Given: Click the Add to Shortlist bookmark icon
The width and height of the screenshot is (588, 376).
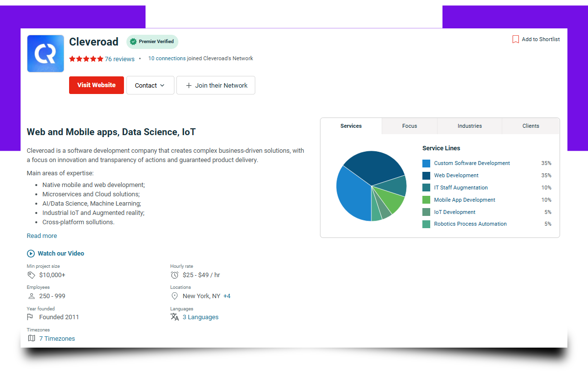Looking at the screenshot, I should coord(515,39).
